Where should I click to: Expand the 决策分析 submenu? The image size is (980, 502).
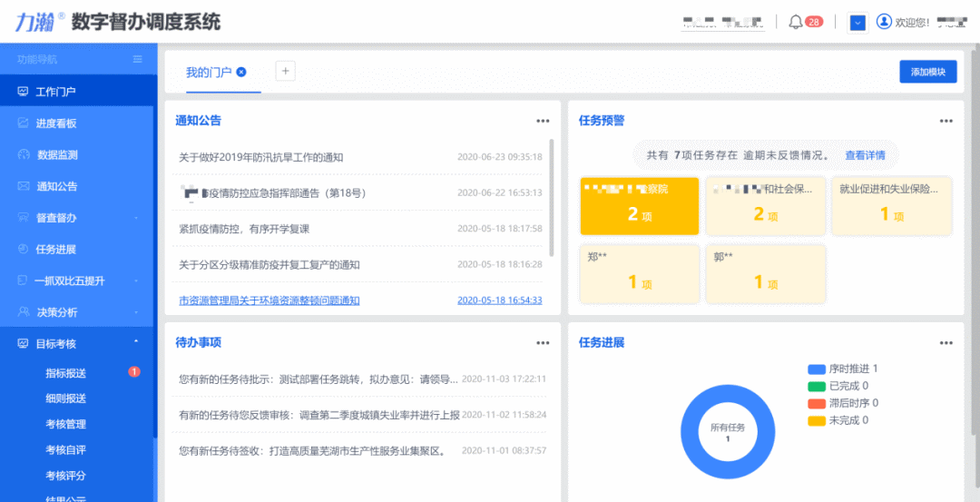click(x=136, y=312)
